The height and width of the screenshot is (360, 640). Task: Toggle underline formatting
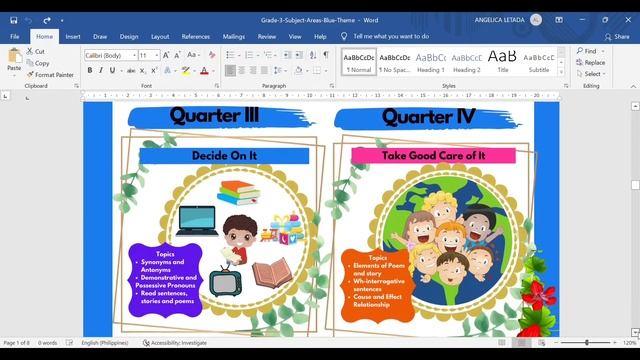pyautogui.click(x=112, y=71)
